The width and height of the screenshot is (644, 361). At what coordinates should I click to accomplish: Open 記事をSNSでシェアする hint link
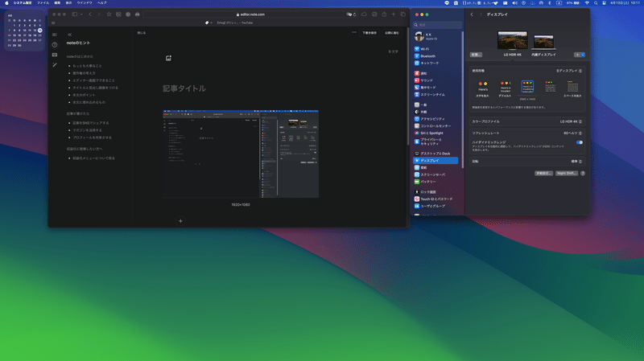91,123
